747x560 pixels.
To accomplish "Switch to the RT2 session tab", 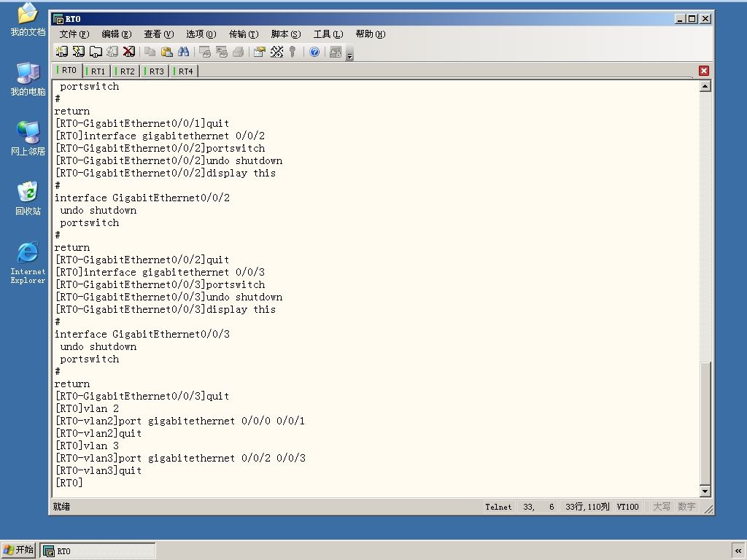I will point(125,71).
